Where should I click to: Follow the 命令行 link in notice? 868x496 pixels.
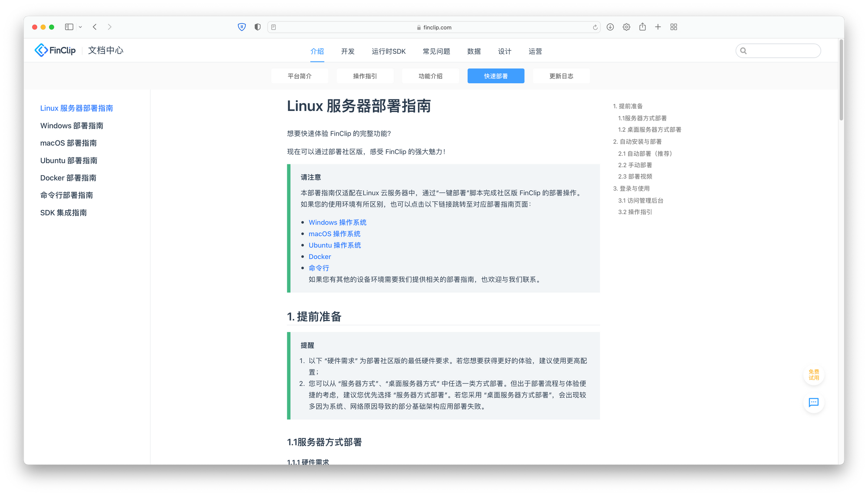[x=319, y=268]
